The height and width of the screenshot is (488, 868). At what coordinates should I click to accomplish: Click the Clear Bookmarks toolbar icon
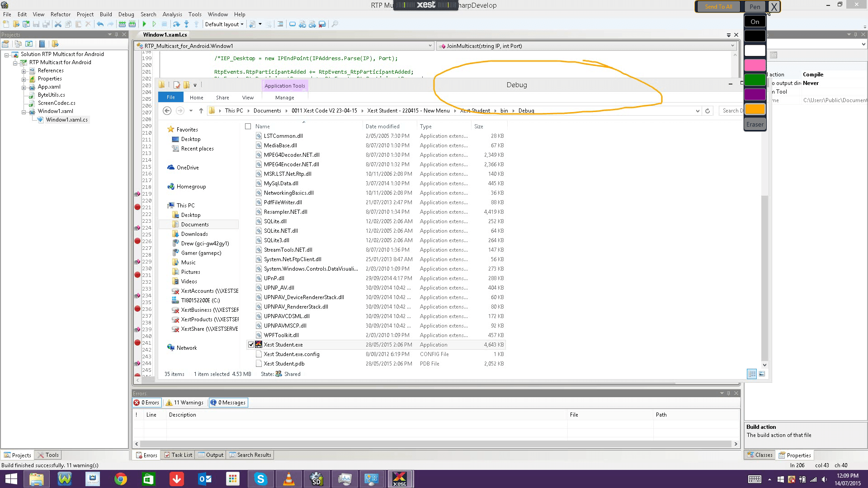coord(322,24)
